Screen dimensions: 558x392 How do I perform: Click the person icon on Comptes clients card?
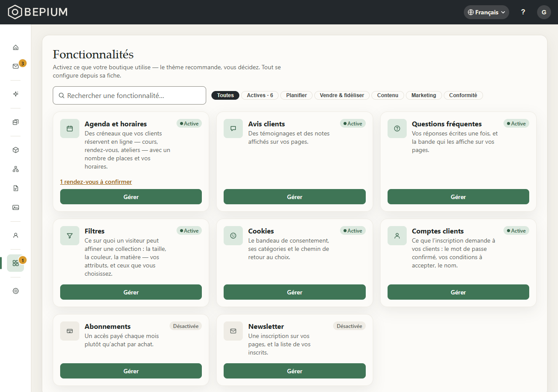397,236
